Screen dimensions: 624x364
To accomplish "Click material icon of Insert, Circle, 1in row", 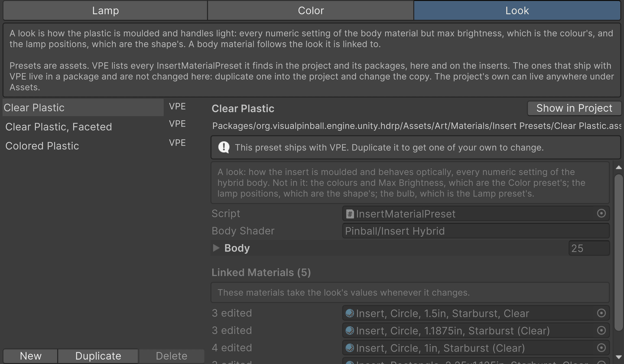I will coord(350,348).
